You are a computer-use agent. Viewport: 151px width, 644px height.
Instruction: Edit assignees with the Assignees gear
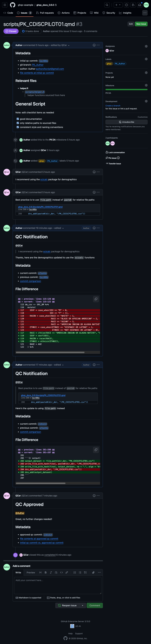coord(146,46)
